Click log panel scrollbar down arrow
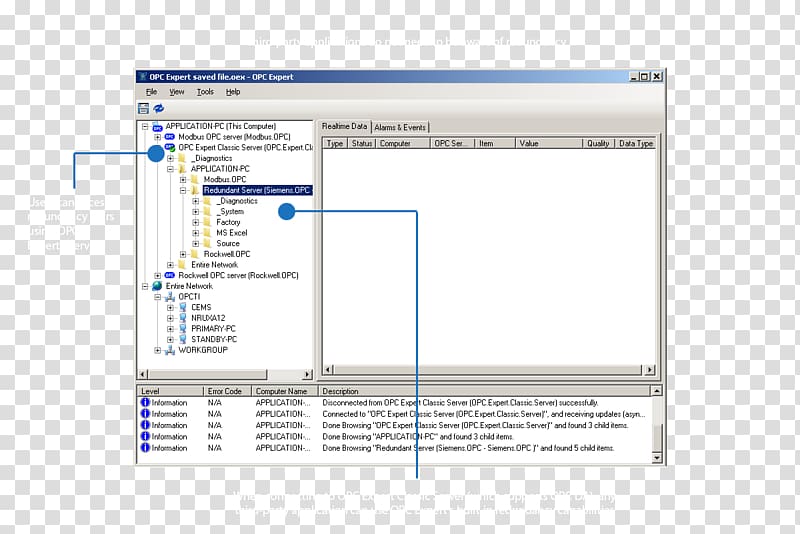 pyautogui.click(x=657, y=458)
